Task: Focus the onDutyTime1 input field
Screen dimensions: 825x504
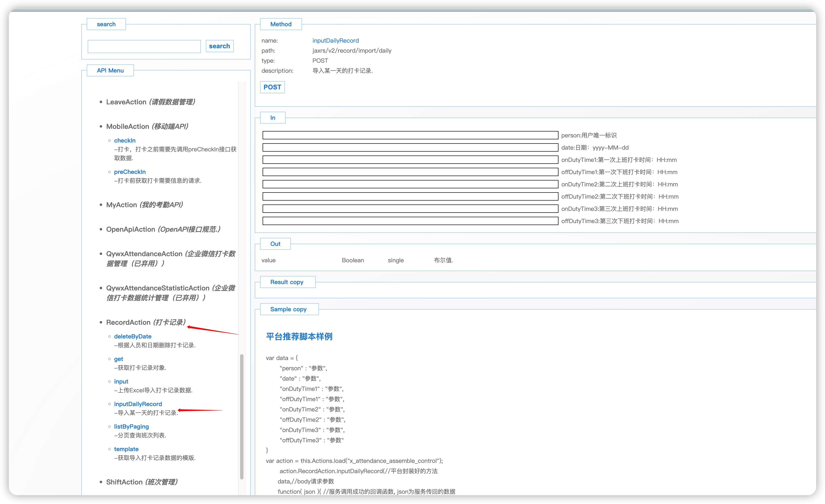Action: point(410,160)
